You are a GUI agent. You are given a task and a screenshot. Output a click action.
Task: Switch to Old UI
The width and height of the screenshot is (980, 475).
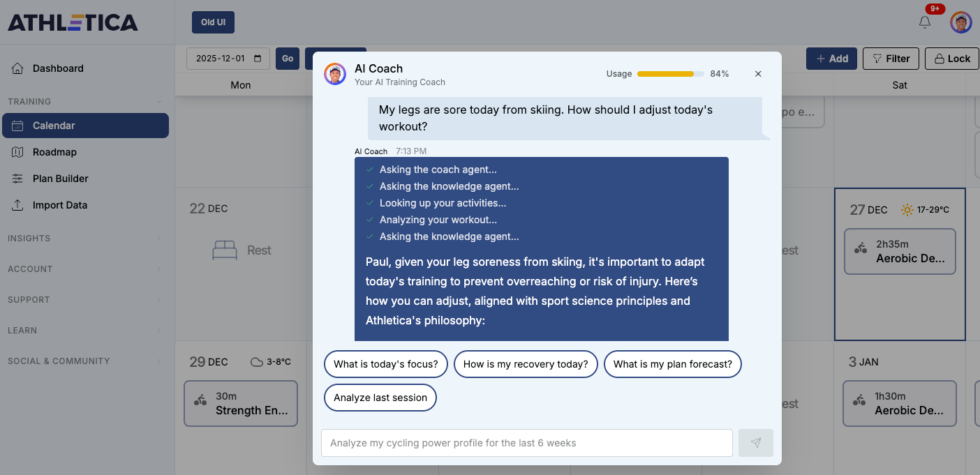click(213, 22)
